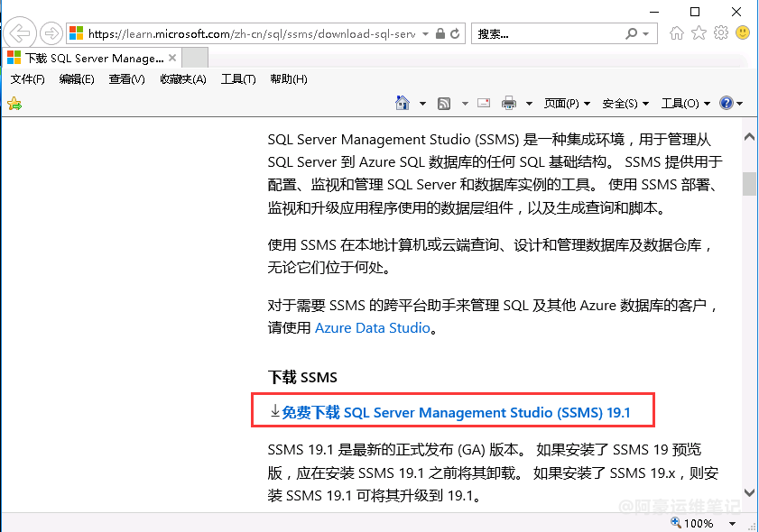Follow the Azure Data Studio link
The width and height of the screenshot is (759, 532).
(x=372, y=328)
